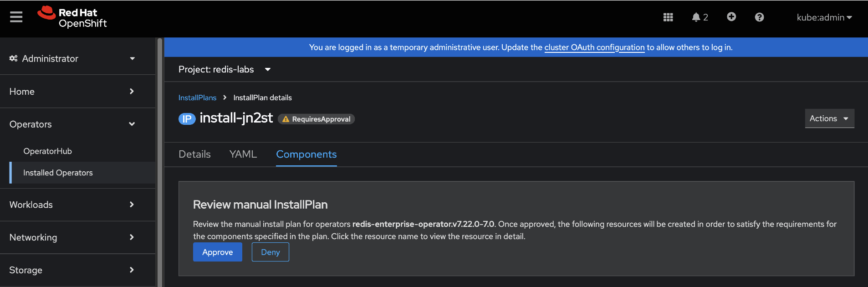Go to InstallPlans breadcrumb link
The height and width of the screenshot is (287, 868).
click(x=197, y=98)
